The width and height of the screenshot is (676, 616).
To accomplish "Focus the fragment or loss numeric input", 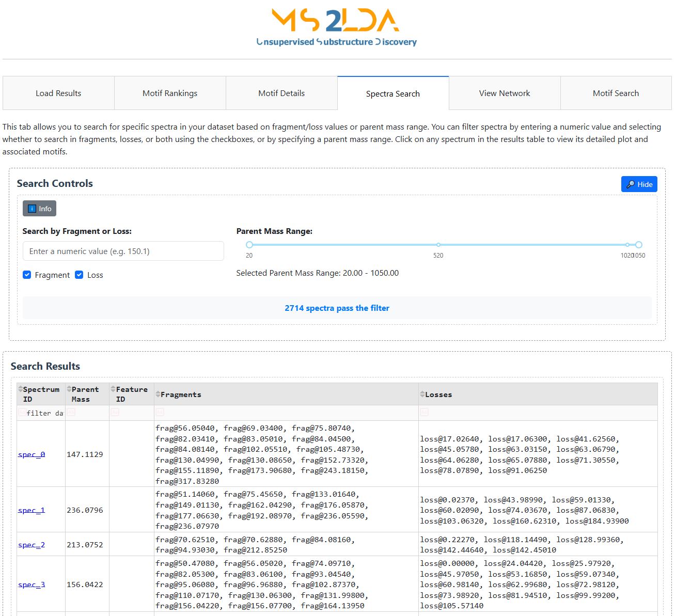I will click(123, 251).
